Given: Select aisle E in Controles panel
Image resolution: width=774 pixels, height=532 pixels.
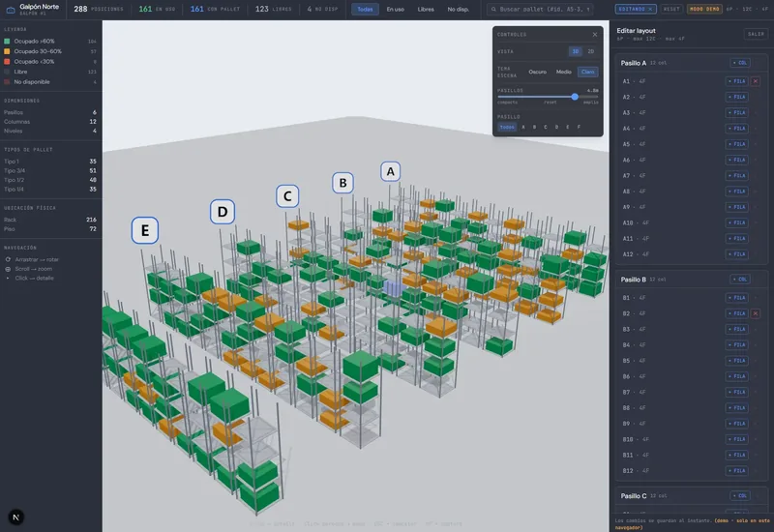Looking at the screenshot, I should [x=568, y=128].
